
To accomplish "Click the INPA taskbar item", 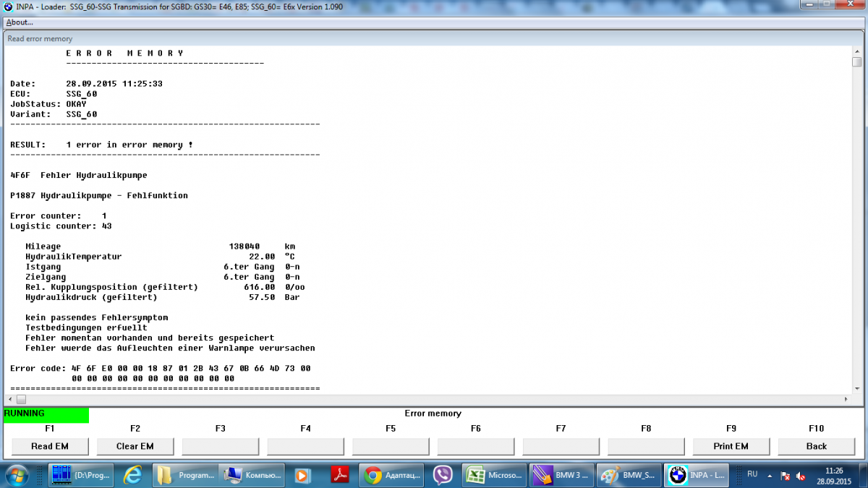I will tap(698, 475).
